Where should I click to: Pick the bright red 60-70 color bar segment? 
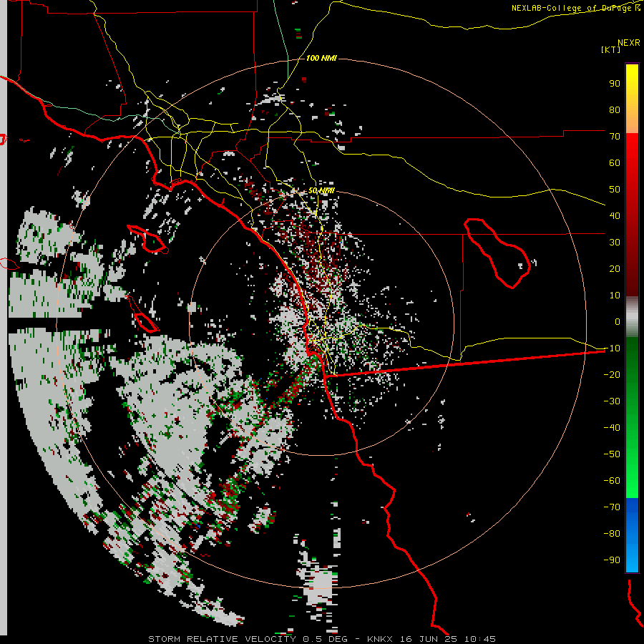pos(632,150)
